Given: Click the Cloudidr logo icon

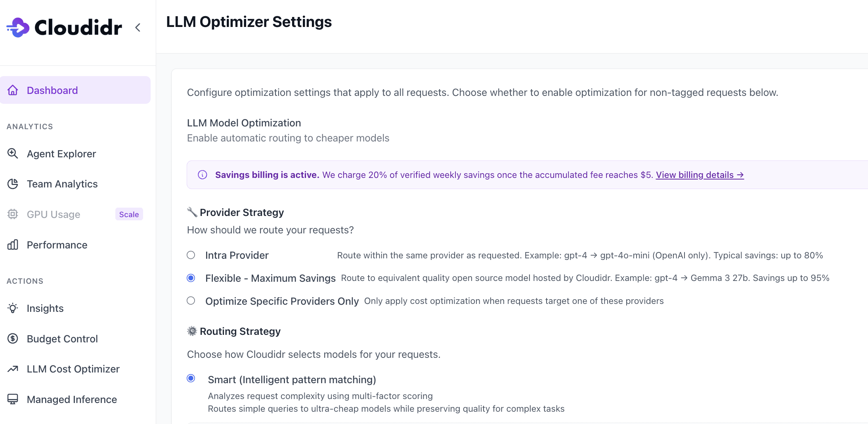Looking at the screenshot, I should 18,27.
